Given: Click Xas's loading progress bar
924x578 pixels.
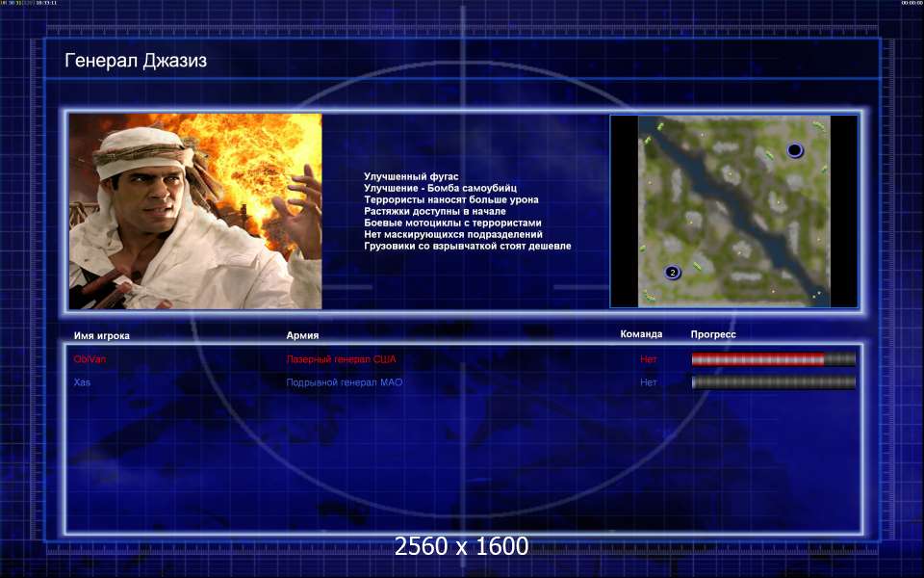Looking at the screenshot, I should (x=773, y=382).
